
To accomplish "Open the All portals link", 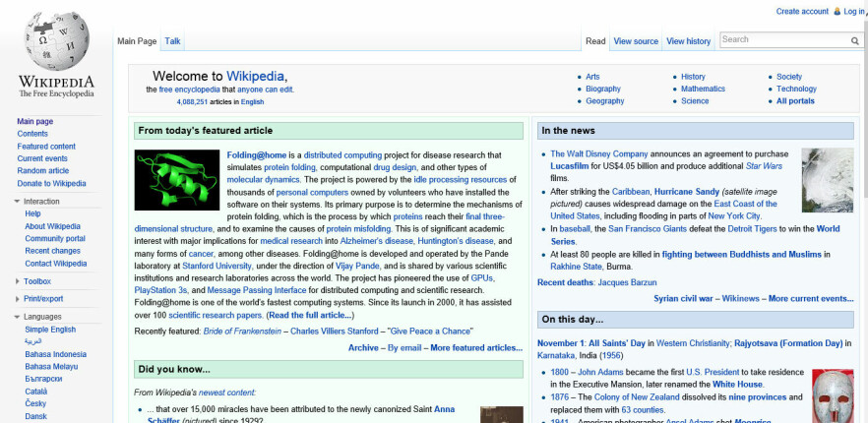I will [795, 100].
